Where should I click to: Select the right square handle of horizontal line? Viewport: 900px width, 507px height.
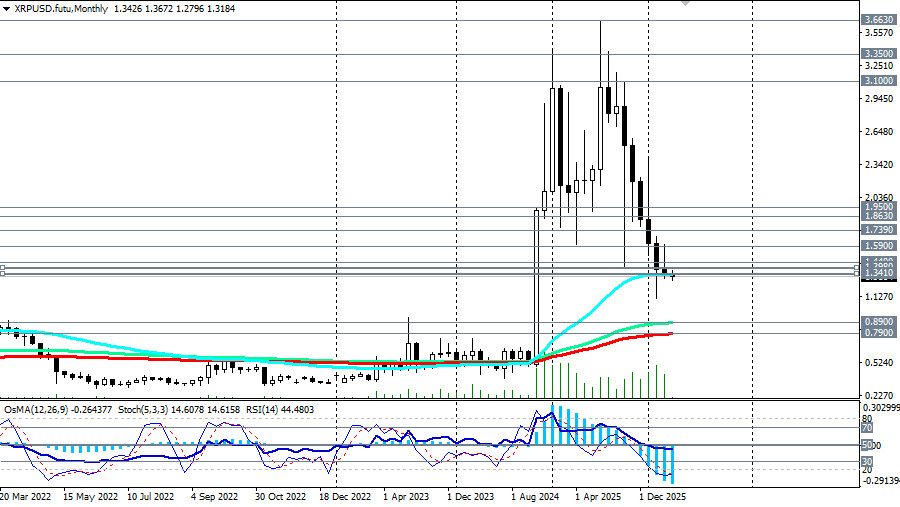[856, 269]
